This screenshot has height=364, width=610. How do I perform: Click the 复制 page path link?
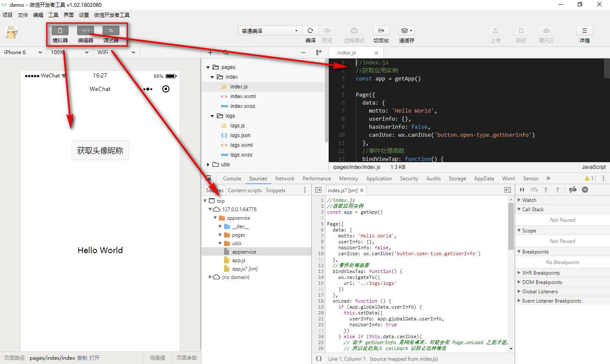82,358
